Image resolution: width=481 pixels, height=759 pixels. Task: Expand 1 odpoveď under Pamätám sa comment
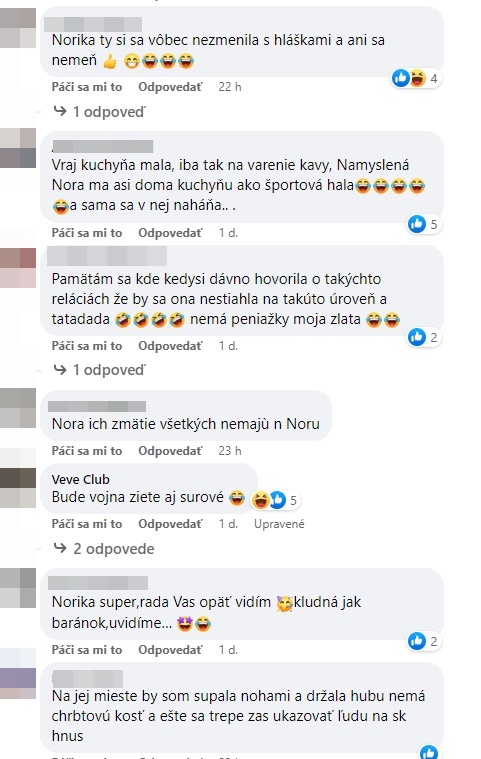coord(99,370)
